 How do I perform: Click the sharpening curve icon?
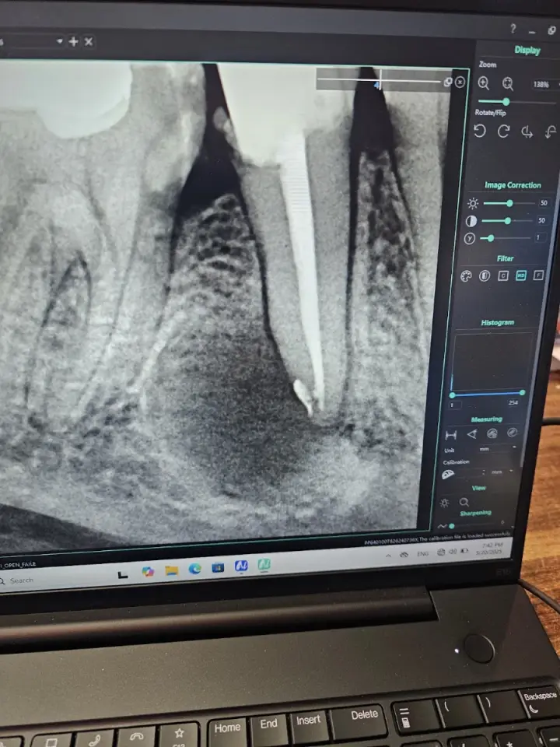pyautogui.click(x=442, y=527)
